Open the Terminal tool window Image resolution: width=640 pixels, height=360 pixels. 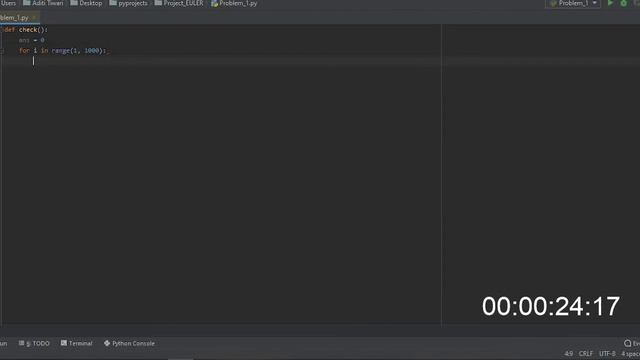(77, 343)
